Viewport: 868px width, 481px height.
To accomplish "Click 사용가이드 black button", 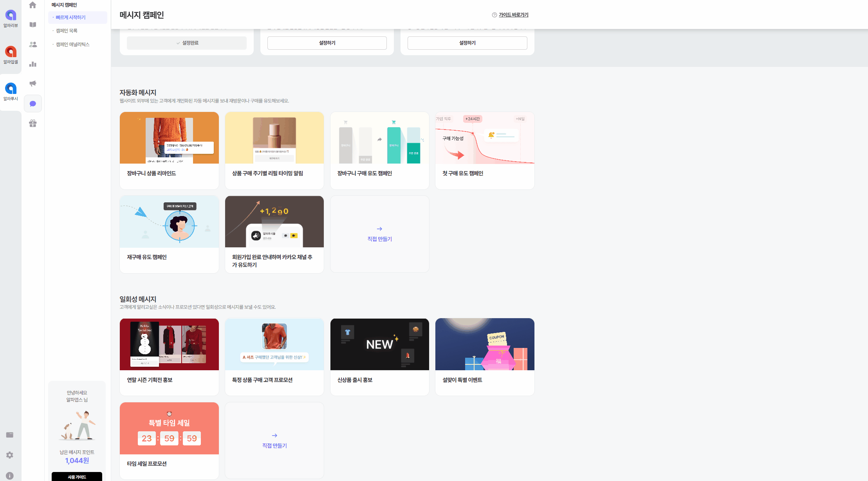I will coord(77,477).
